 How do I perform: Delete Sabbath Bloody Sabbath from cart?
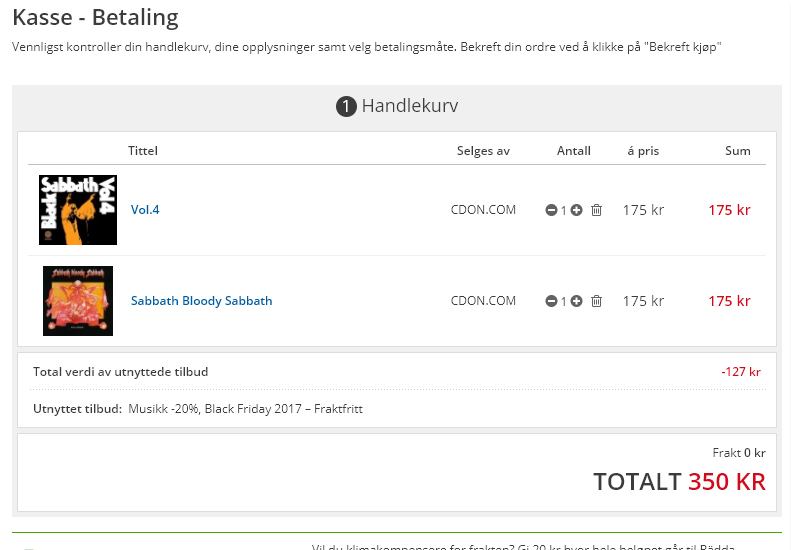click(597, 301)
